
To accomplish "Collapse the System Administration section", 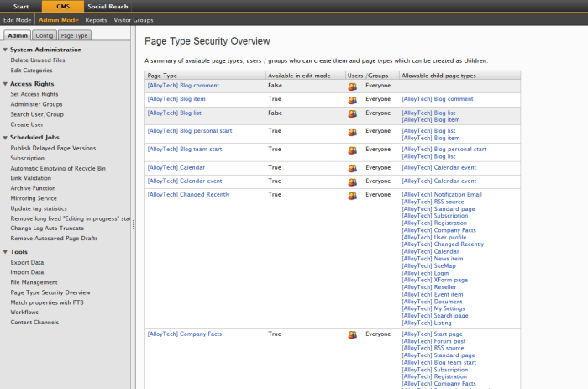I will pos(5,50).
